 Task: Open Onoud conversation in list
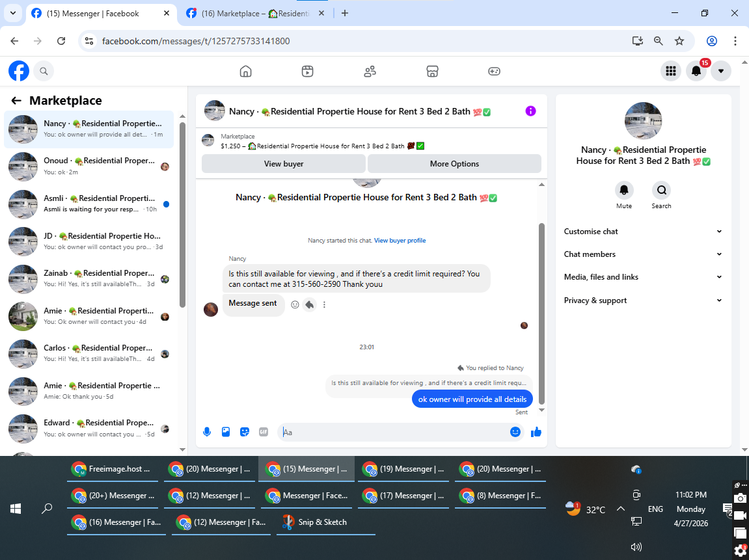tap(89, 166)
